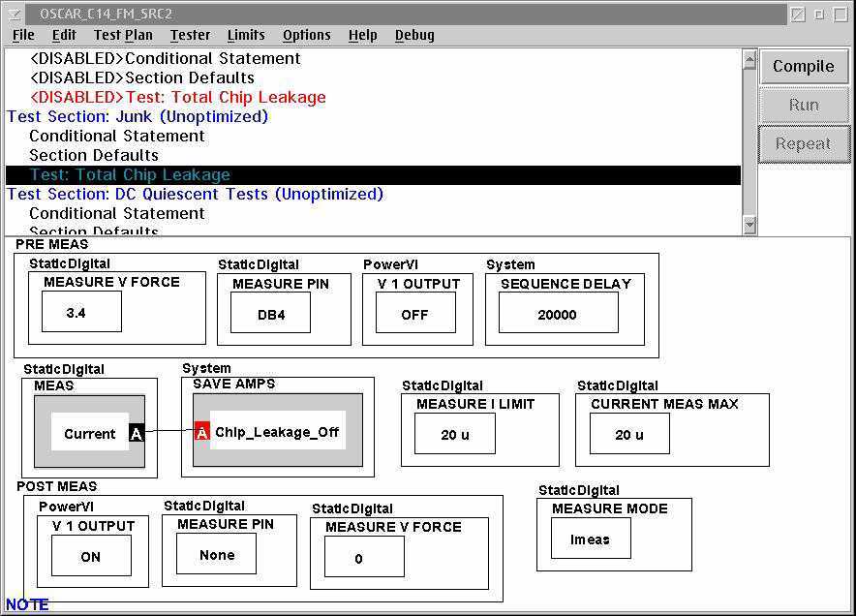Click the Compile button

(804, 67)
